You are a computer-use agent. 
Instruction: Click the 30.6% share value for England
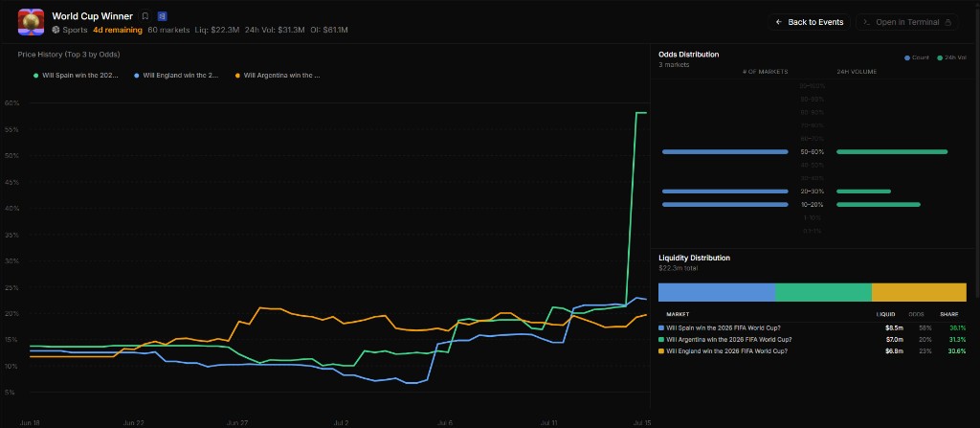[x=957, y=351]
